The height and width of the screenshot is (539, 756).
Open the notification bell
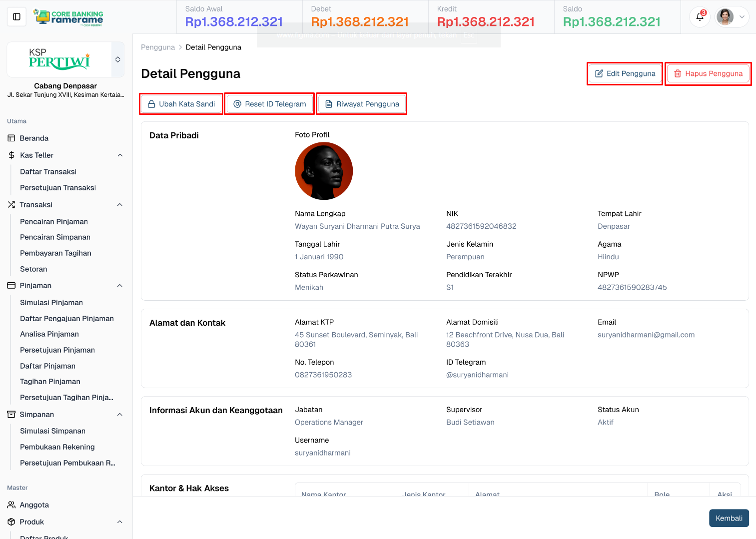(x=699, y=16)
